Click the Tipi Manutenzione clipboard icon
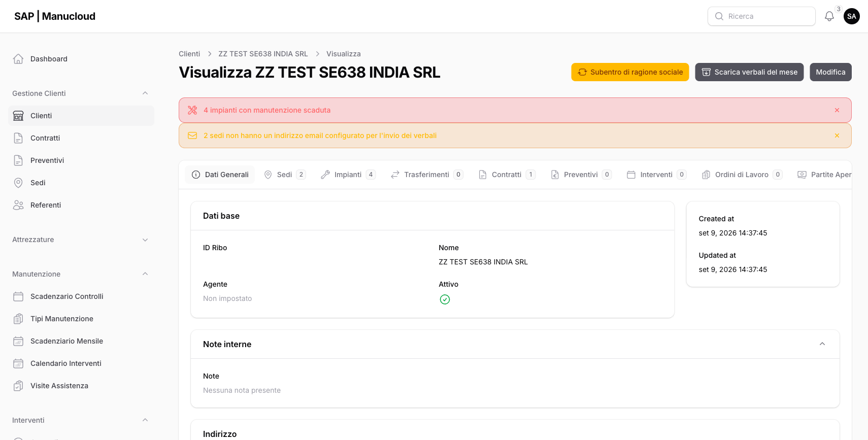 18,319
